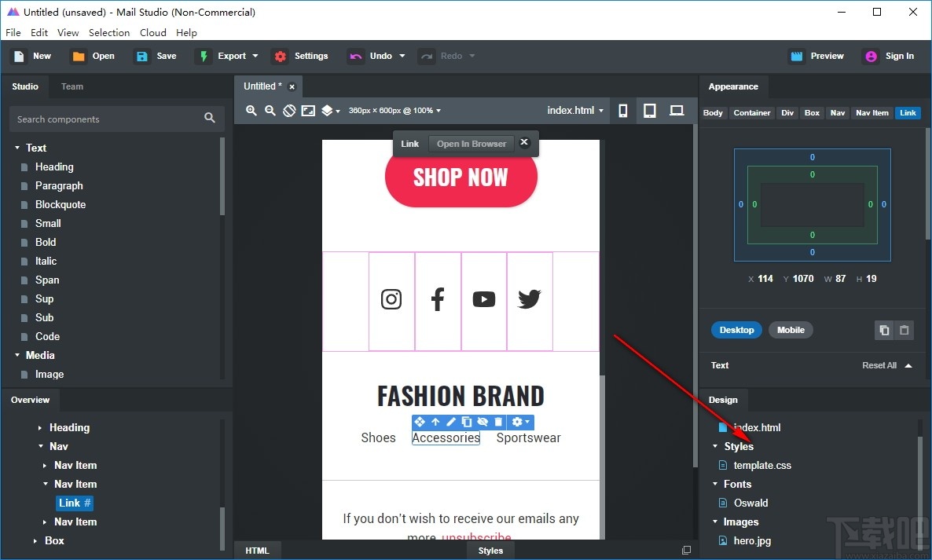Zoom out of the canvas

[270, 111]
